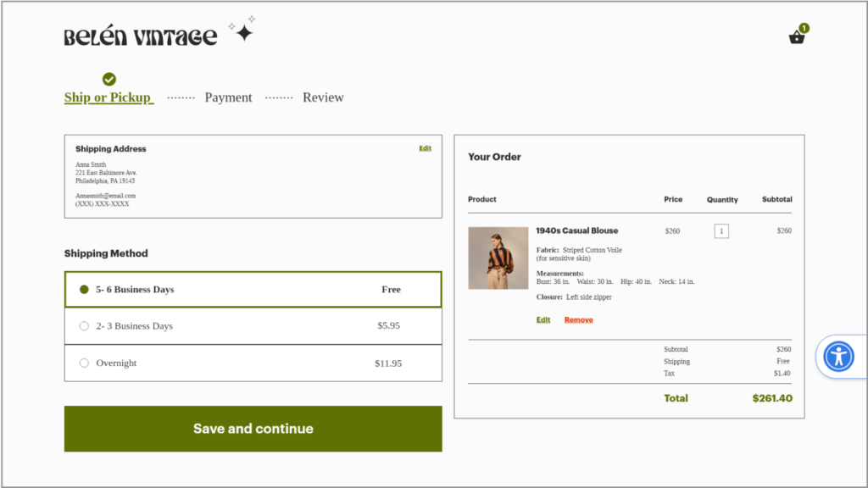Select 5-6 Business Days free shipping
868x488 pixels.
[x=84, y=289]
